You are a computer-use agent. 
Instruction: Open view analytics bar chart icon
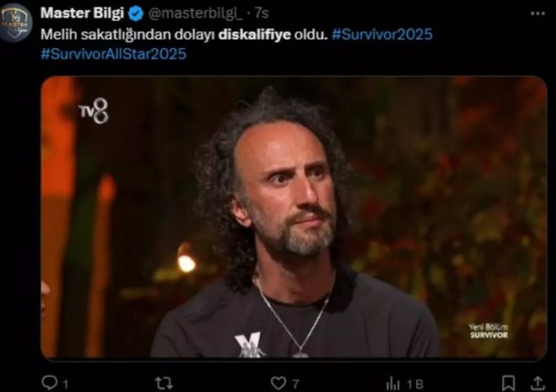(393, 384)
